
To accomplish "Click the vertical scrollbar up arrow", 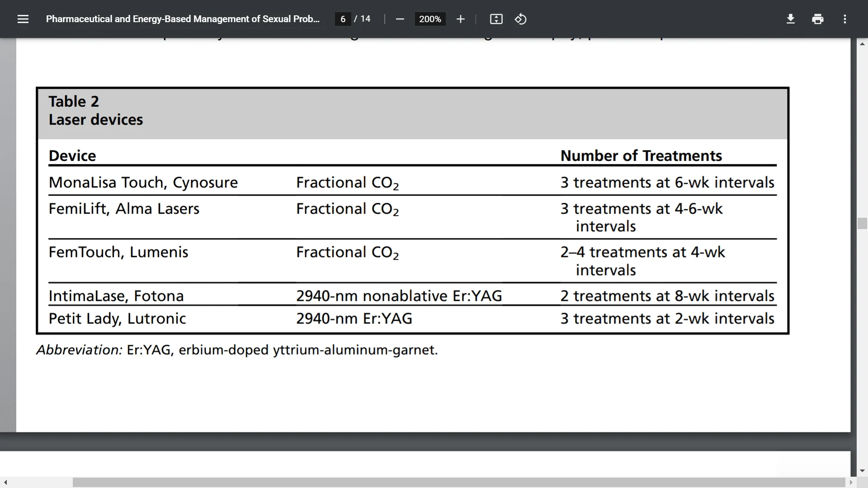I will (862, 44).
